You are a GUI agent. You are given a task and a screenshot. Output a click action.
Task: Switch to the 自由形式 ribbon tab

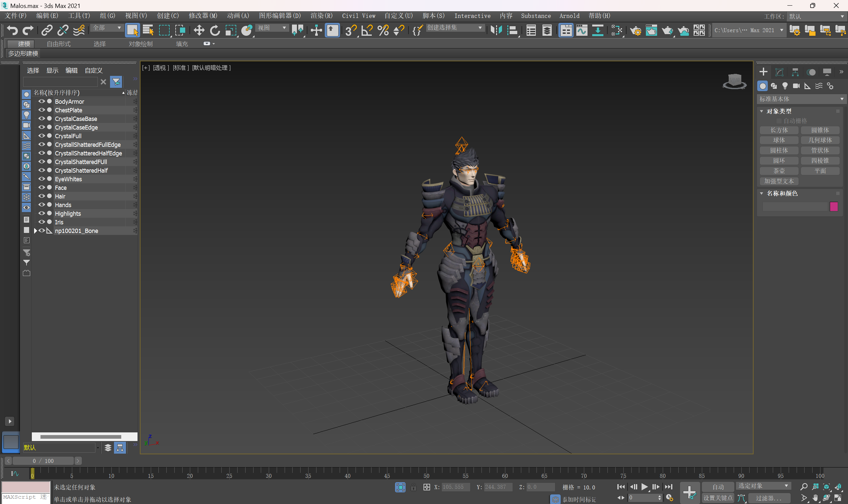(58, 44)
